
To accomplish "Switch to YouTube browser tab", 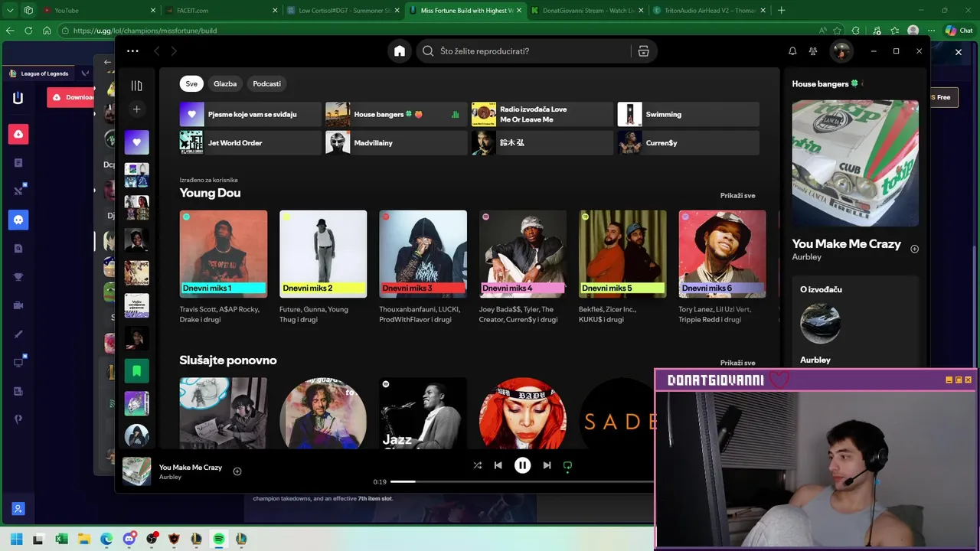I will [100, 11].
